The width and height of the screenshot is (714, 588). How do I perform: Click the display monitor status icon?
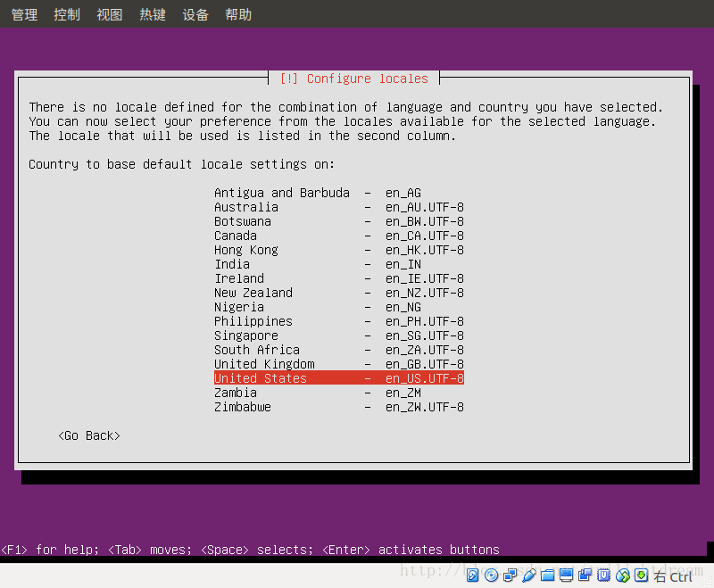(x=566, y=576)
